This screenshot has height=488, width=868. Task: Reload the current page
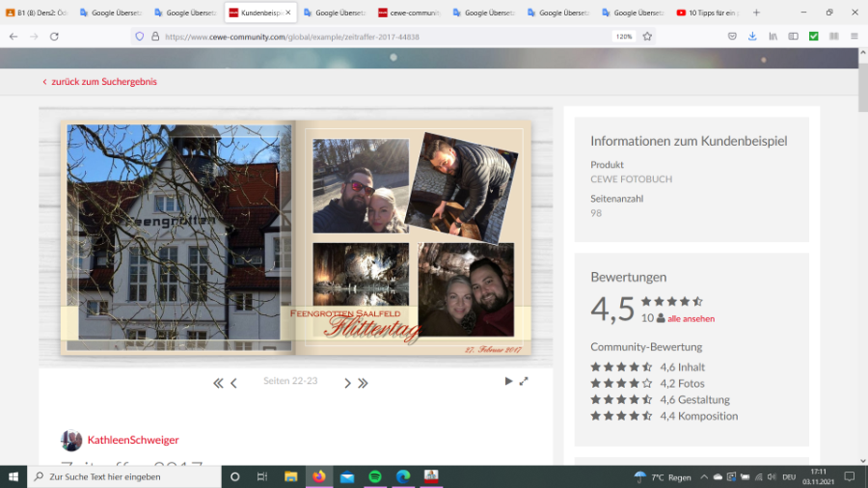[54, 36]
